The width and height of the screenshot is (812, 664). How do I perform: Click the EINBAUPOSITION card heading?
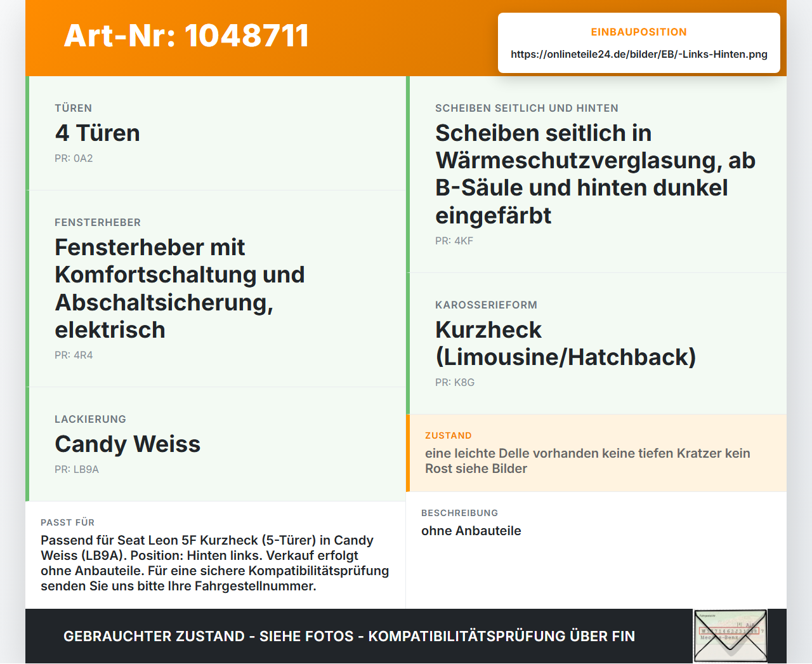[639, 32]
